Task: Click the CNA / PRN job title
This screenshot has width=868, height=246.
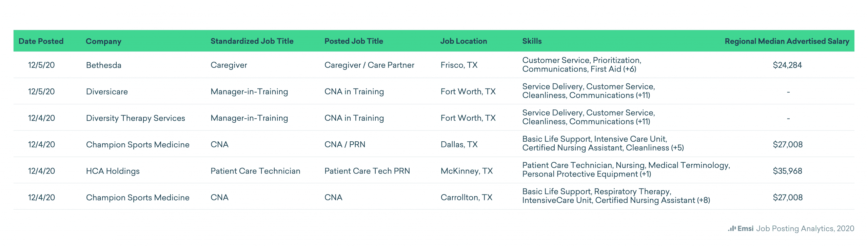Action: 345,145
